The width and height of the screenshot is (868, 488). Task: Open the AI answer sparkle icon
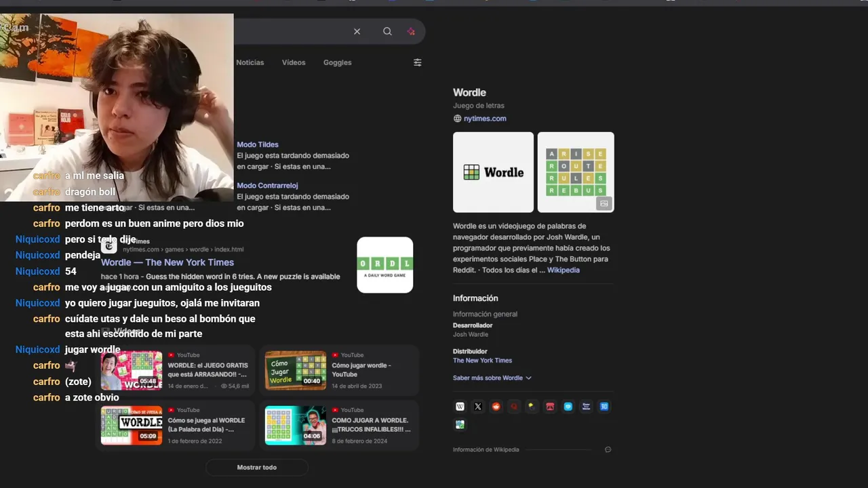tap(411, 31)
